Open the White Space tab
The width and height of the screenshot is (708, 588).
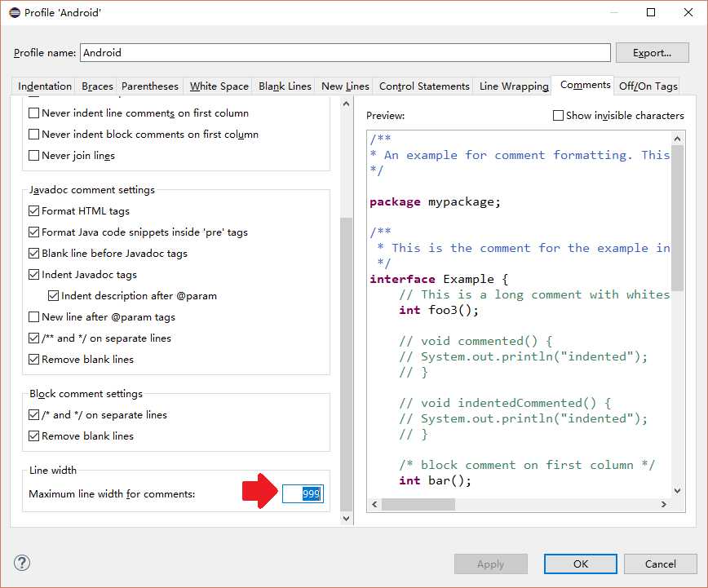point(219,86)
